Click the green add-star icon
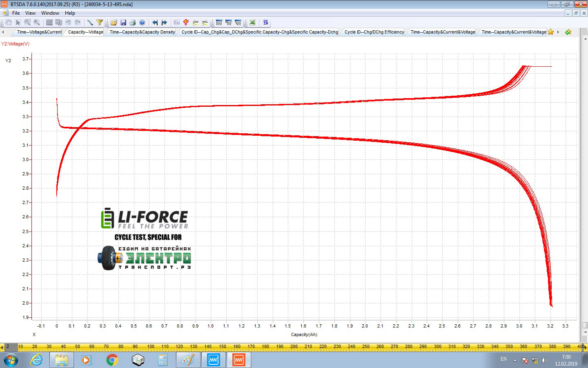The height and width of the screenshot is (368, 588). tap(568, 32)
